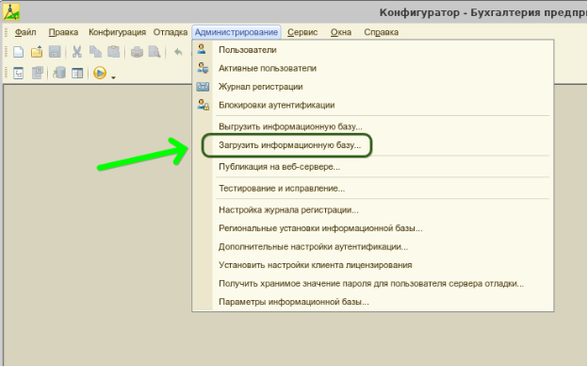Screen dimensions: 588x367
Task: Open the Отладка menu
Action: [x=171, y=32]
